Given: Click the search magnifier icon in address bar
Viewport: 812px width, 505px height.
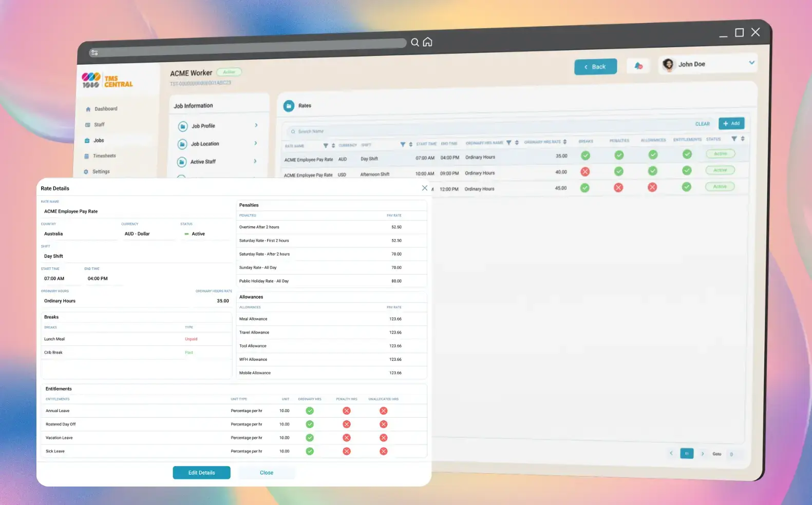Looking at the screenshot, I should pyautogui.click(x=415, y=42).
